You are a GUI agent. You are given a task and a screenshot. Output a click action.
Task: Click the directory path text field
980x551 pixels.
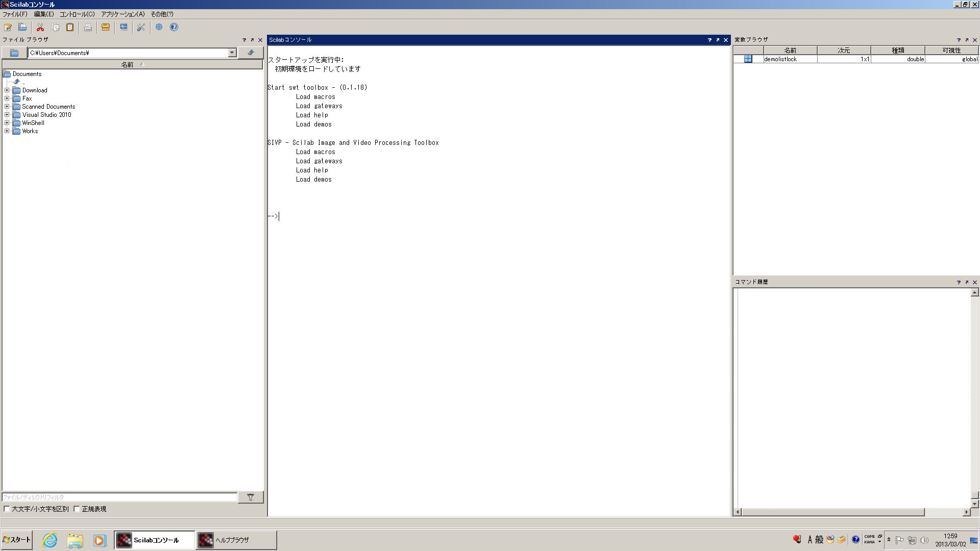tap(128, 53)
